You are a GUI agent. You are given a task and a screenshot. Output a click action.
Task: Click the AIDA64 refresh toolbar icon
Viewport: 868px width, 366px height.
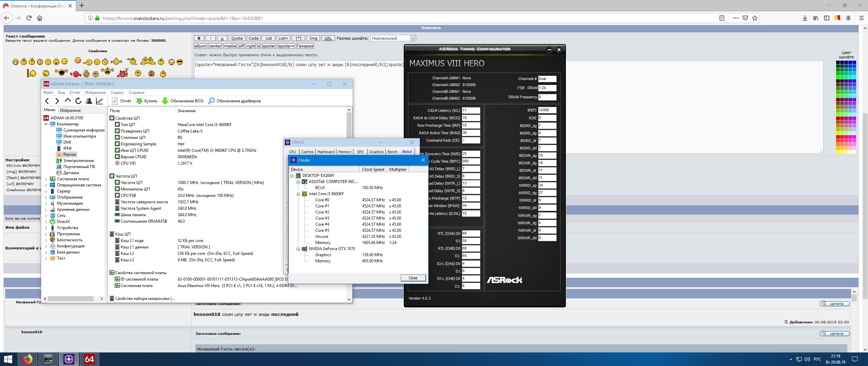78,101
